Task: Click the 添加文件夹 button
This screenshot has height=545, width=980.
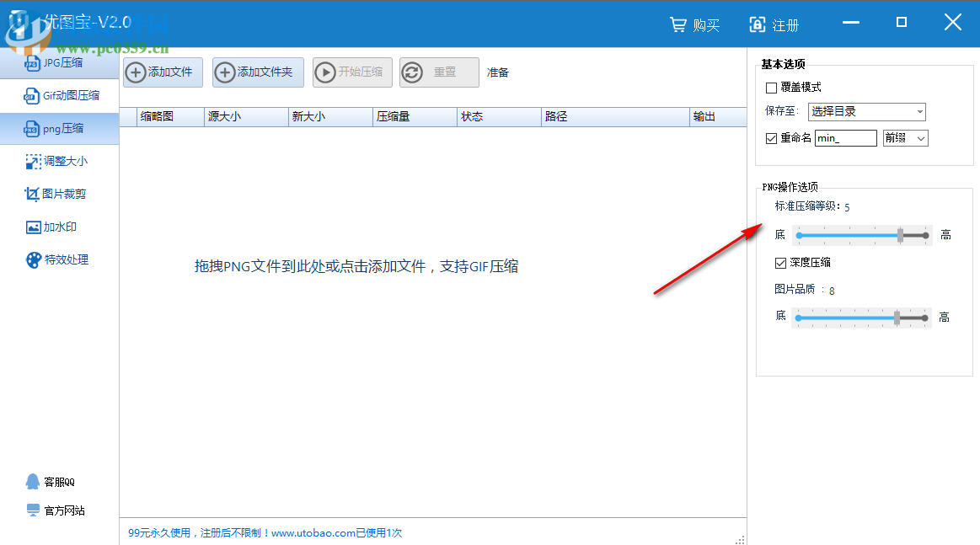Action: click(258, 72)
